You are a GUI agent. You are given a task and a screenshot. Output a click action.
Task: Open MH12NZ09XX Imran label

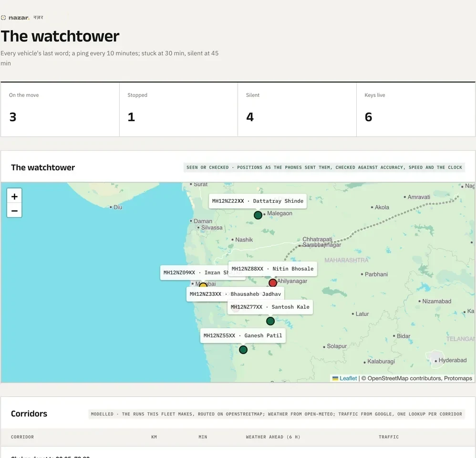click(194, 273)
